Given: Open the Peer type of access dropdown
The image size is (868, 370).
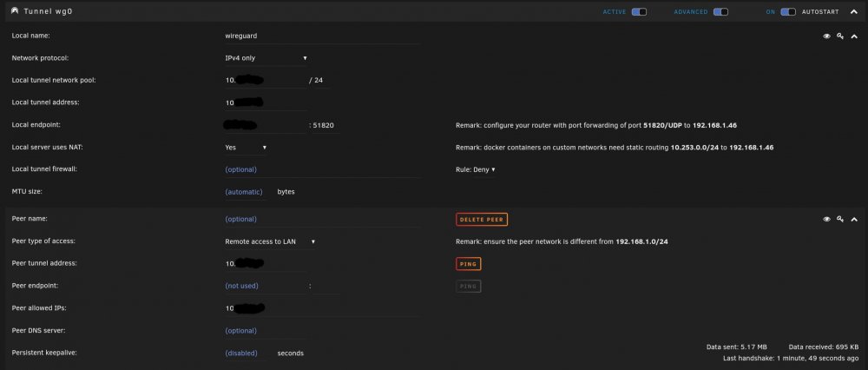Looking at the screenshot, I should click(270, 241).
